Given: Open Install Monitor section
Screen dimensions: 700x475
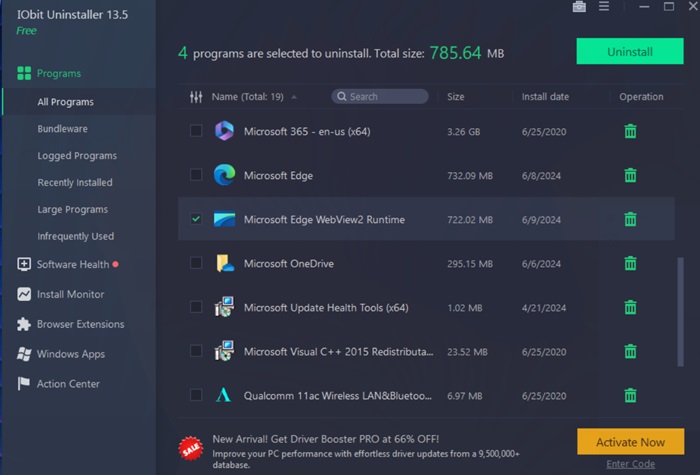Looking at the screenshot, I should pyautogui.click(x=71, y=294).
